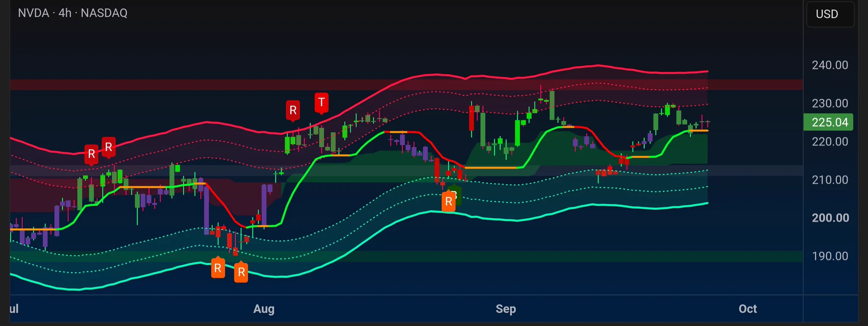Click the Sep label on time axis
The image size is (868, 326).
pos(506,309)
